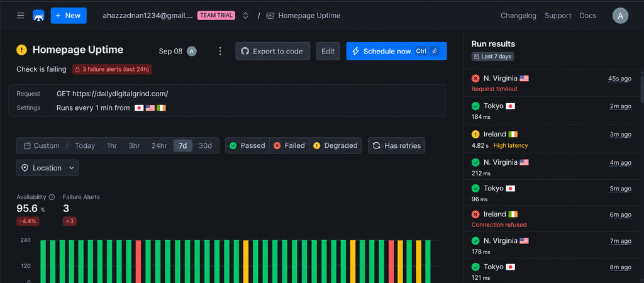Click the Availability help question icon
The image size is (644, 283).
click(52, 197)
